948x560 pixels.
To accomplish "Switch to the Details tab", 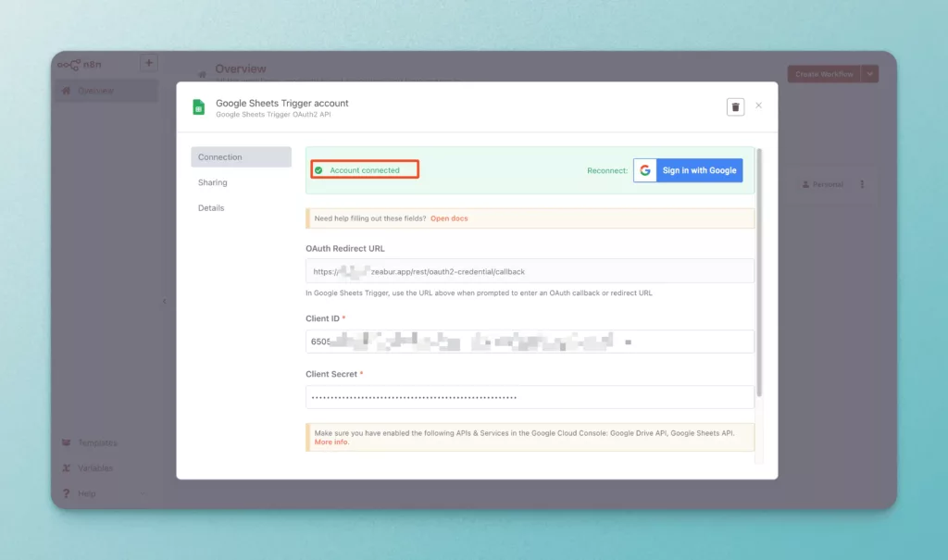I will click(211, 207).
